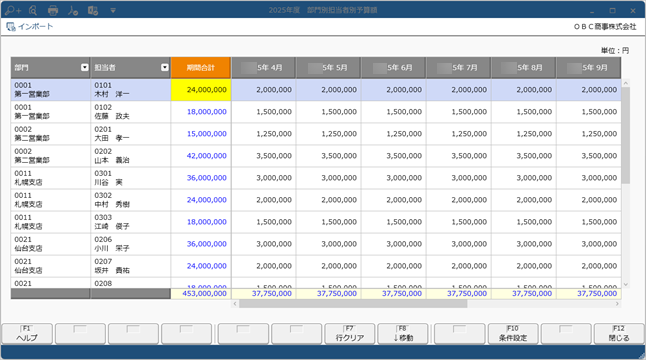646x360 pixels.
Task: Click the 37,750,000 total under 5年 4月
Action: pos(264,294)
